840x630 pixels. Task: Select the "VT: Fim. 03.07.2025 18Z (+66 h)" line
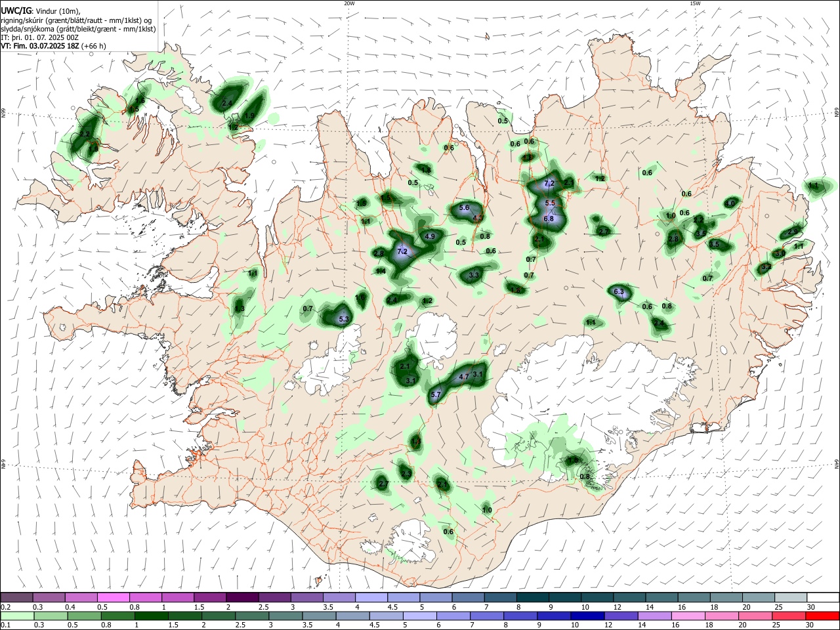pyautogui.click(x=53, y=46)
